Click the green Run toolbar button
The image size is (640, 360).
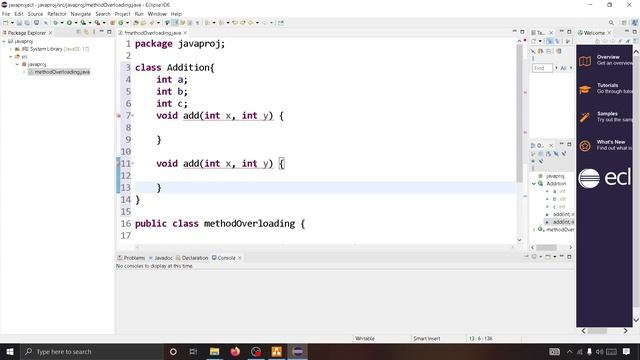click(69, 23)
